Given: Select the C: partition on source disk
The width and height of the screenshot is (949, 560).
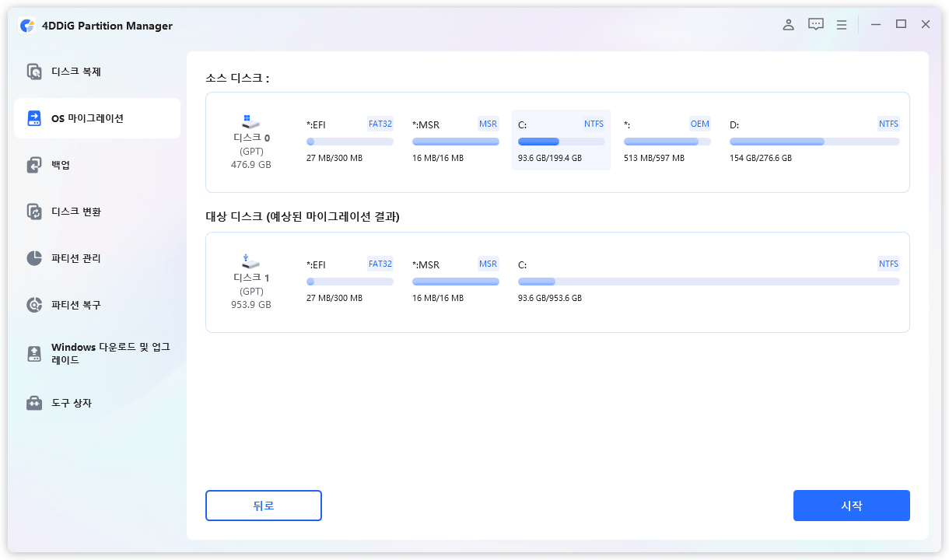Looking at the screenshot, I should tap(561, 140).
